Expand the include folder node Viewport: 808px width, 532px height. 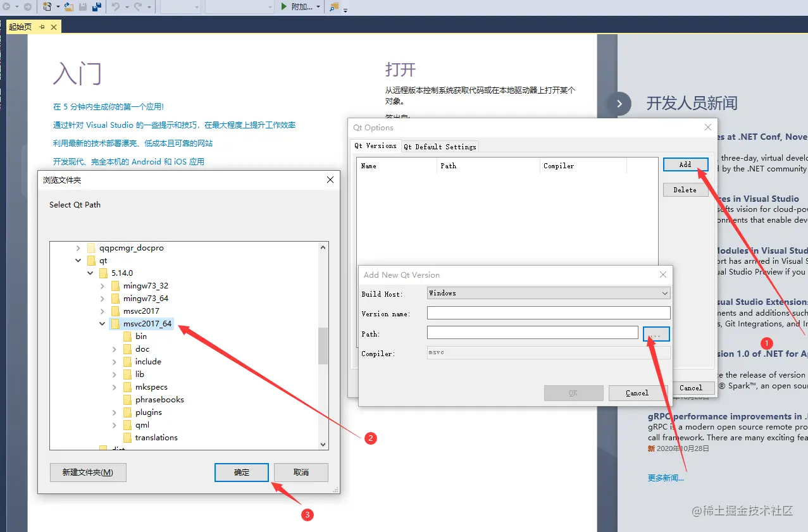(x=115, y=362)
